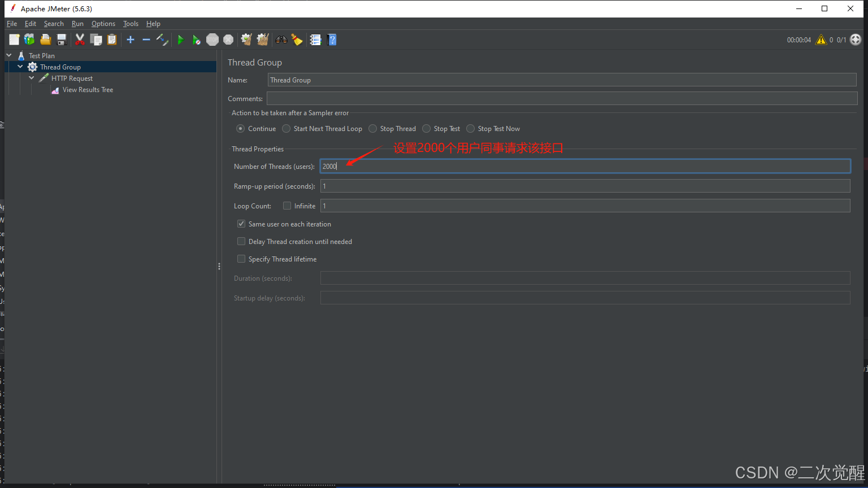Select Stop Thread radio option
The width and height of the screenshot is (868, 488).
point(373,129)
